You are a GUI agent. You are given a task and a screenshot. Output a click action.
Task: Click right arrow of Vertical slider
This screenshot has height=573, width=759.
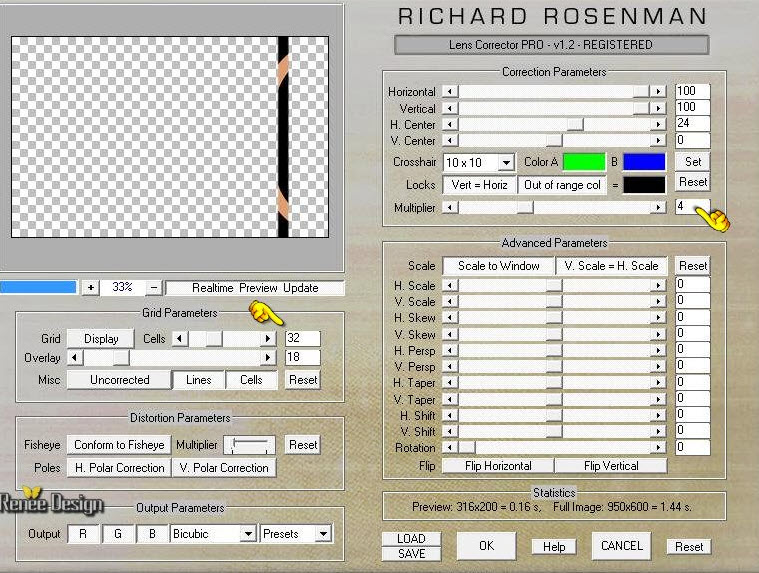pos(658,108)
